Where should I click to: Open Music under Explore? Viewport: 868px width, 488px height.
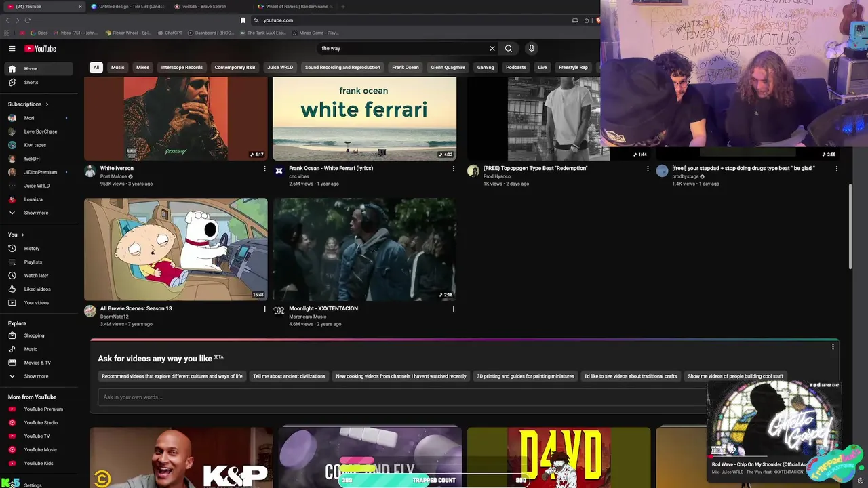39,349
